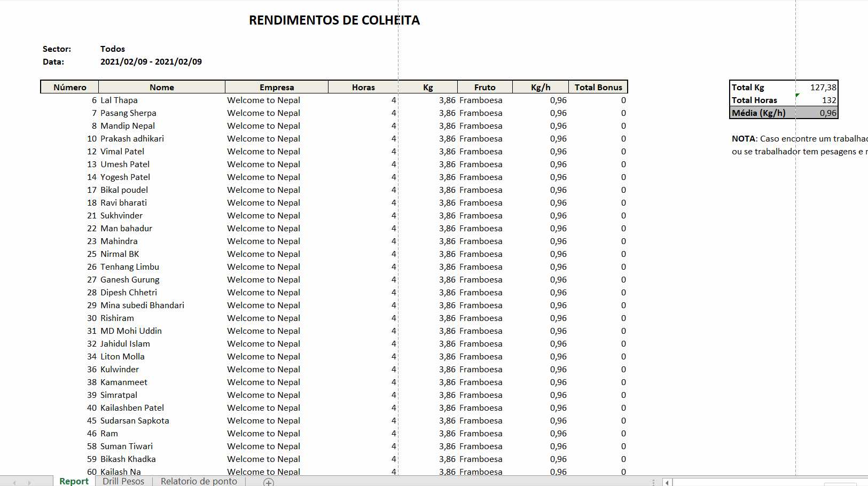Click the horizontal scrollbar track

769,482
